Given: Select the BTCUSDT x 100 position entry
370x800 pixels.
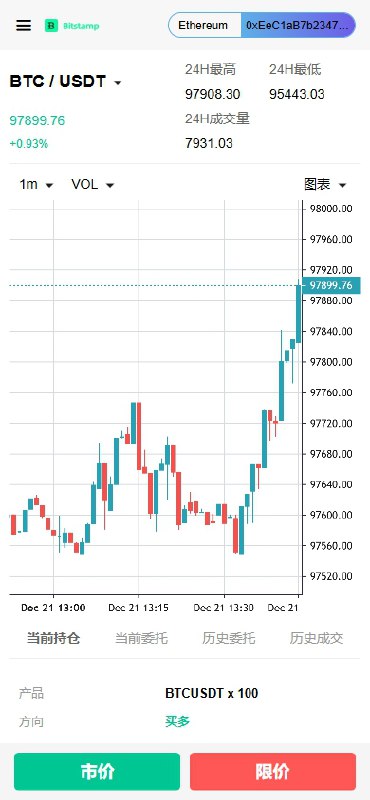Looking at the screenshot, I should [212, 693].
